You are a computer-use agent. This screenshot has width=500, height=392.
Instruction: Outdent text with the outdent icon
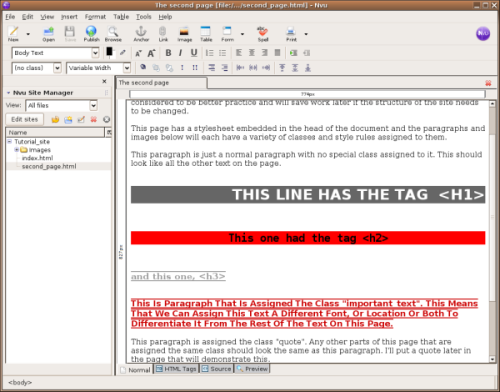click(x=306, y=53)
